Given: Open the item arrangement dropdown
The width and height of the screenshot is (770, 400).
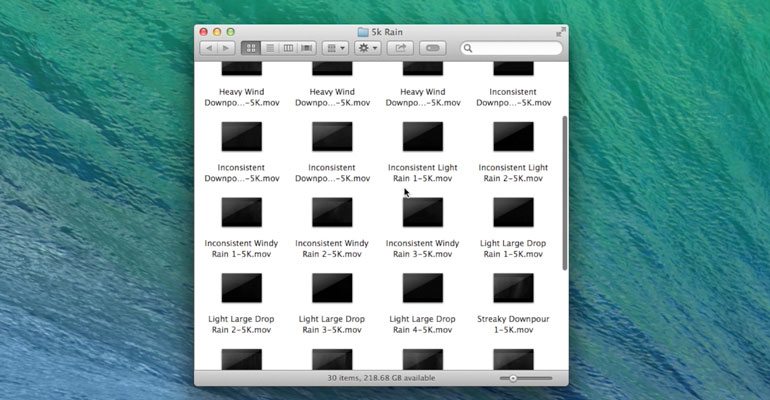Looking at the screenshot, I should (335, 48).
